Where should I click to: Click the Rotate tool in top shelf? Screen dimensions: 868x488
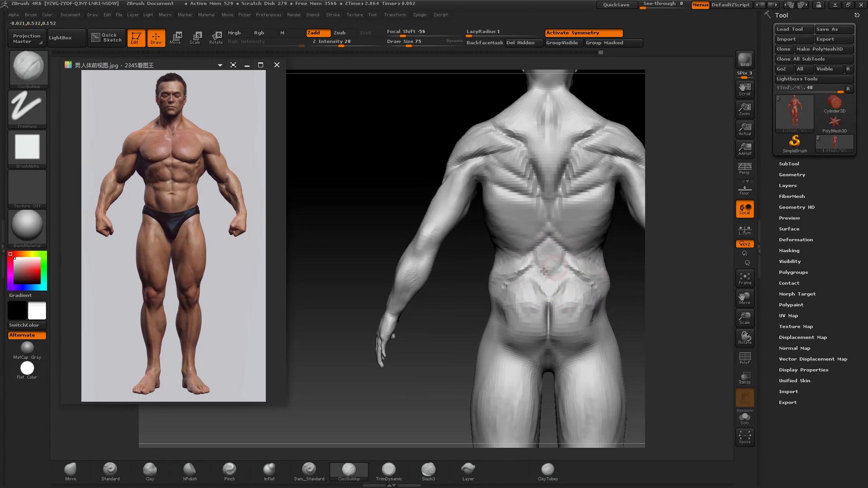tap(216, 38)
